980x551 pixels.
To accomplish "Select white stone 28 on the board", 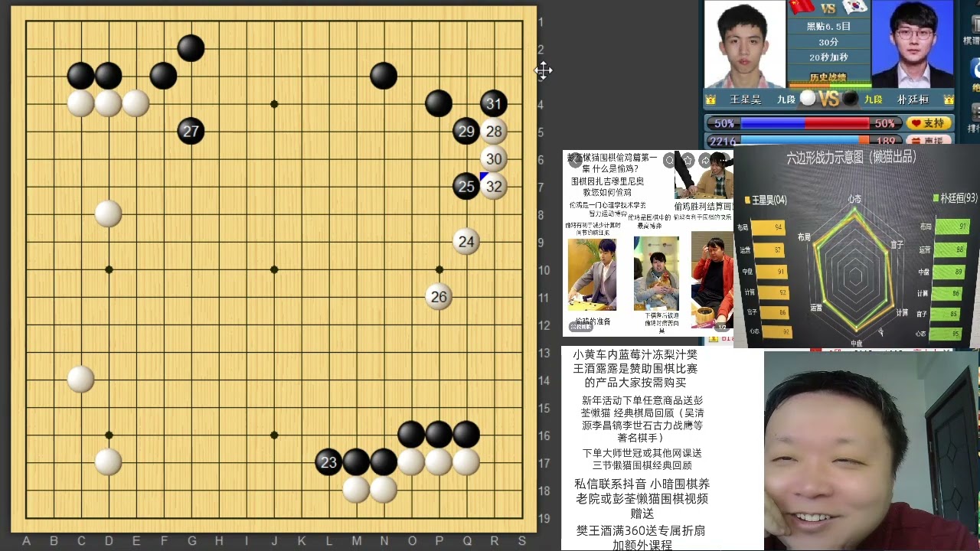I will tap(494, 131).
